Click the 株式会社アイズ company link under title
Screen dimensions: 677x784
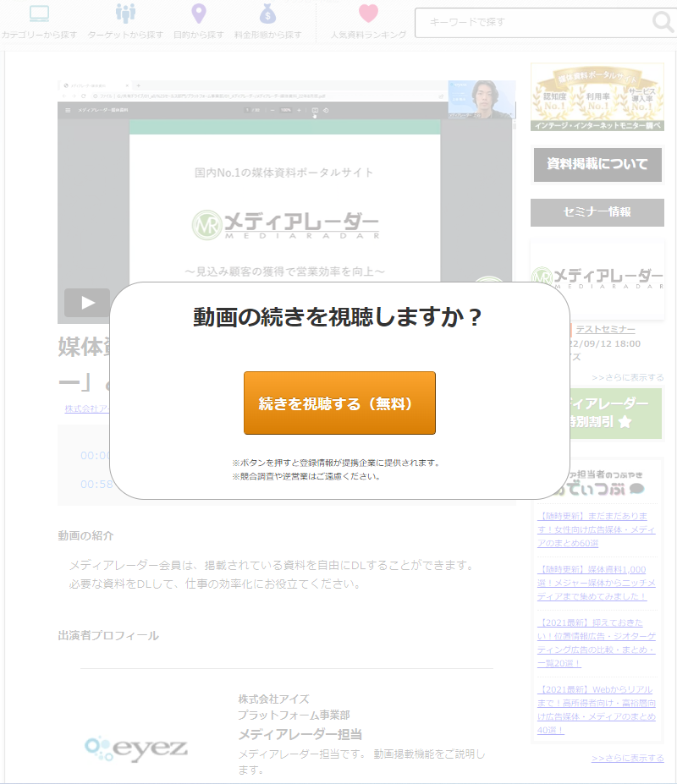[x=87, y=408]
